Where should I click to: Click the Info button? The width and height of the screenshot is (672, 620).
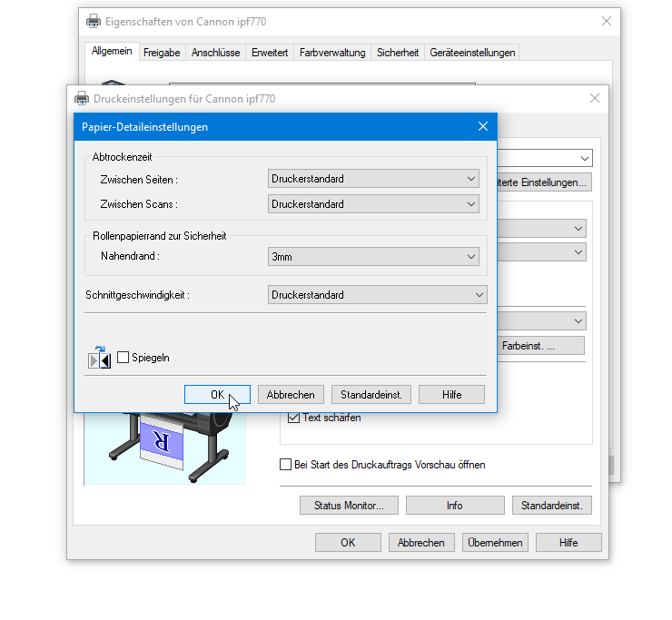[454, 506]
